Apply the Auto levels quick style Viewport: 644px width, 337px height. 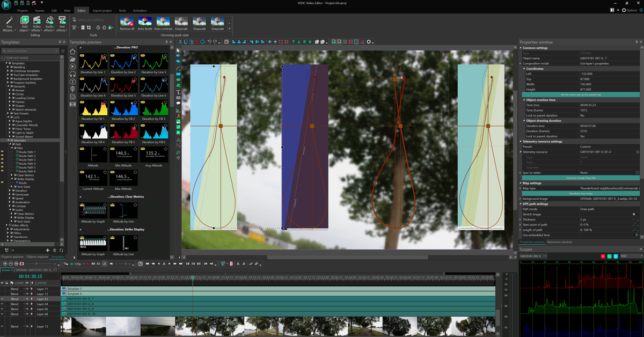coord(145,23)
